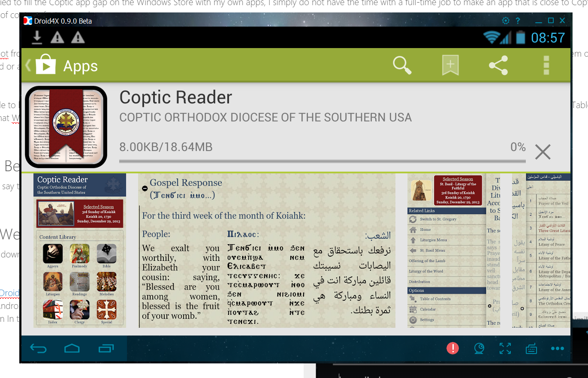Open the Droid4X webcam icon
The image size is (588, 378).
[479, 348]
